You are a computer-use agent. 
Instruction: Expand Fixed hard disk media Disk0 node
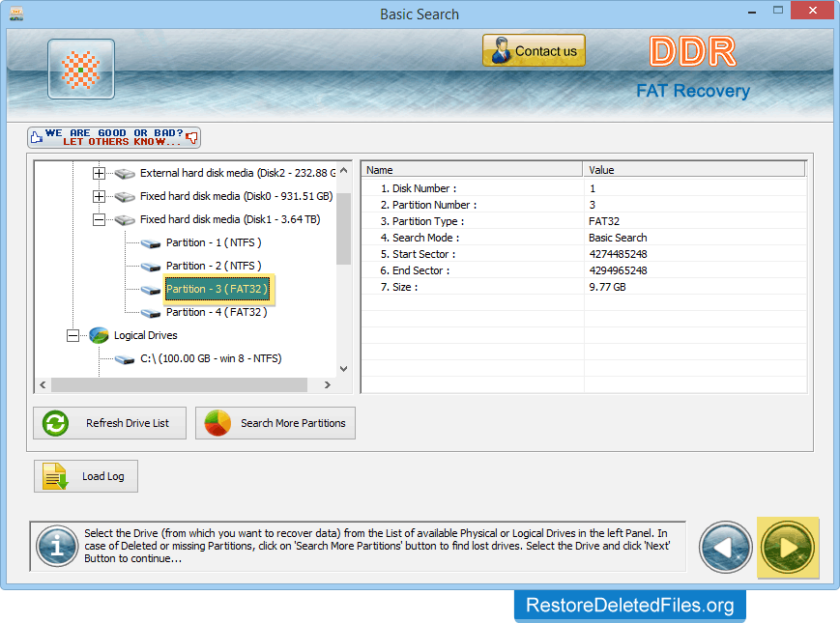pyautogui.click(x=99, y=196)
